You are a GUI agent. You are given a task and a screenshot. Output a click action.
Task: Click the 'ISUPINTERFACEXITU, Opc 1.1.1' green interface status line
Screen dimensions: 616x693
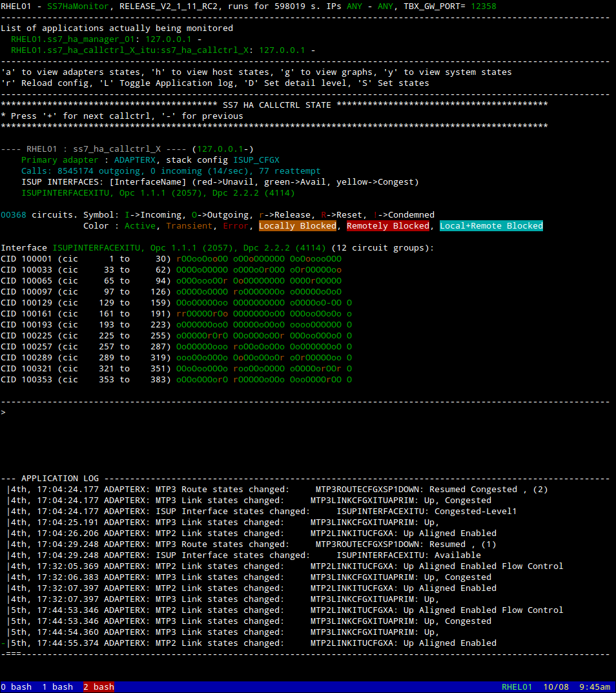click(x=158, y=193)
